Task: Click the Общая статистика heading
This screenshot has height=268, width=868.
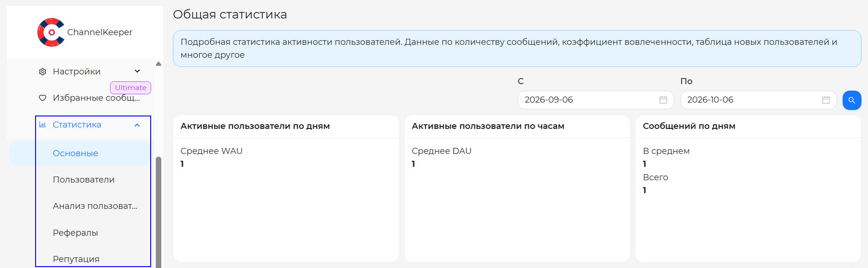Action: click(x=230, y=15)
